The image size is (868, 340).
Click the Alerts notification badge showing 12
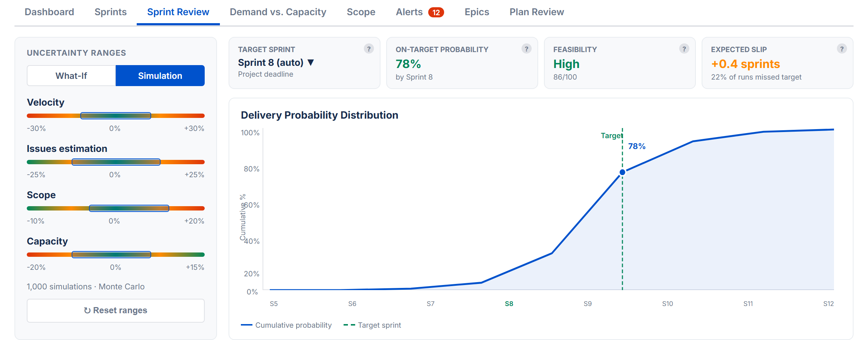[436, 12]
